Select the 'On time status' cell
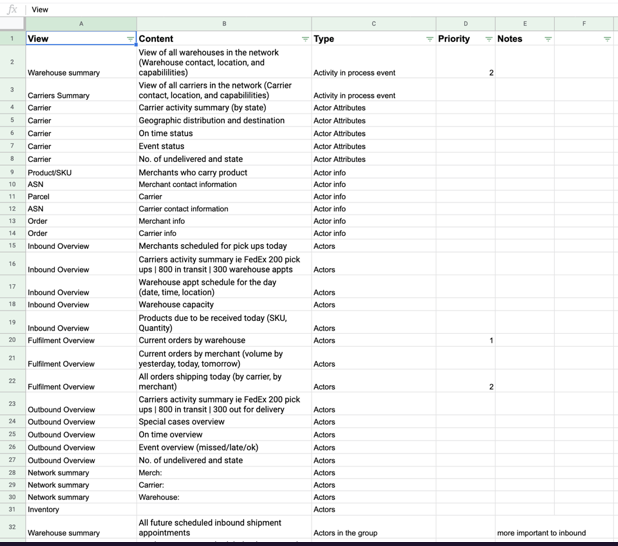 pos(224,133)
